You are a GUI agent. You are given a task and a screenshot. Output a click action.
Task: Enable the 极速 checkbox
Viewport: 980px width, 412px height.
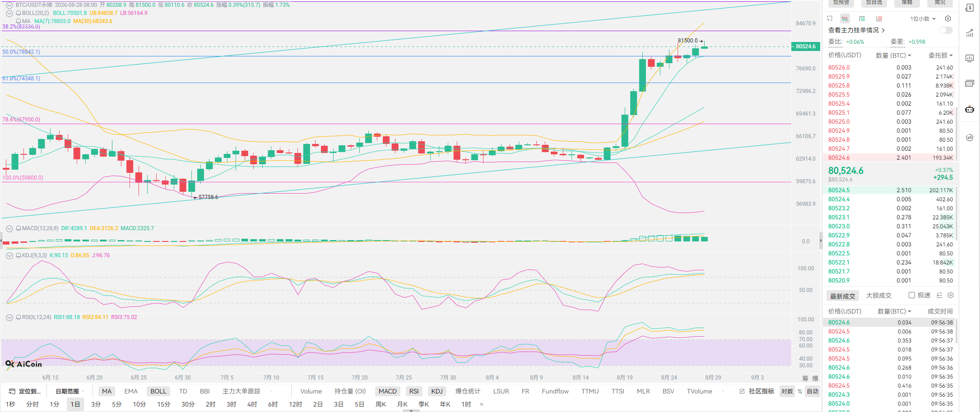pyautogui.click(x=912, y=295)
